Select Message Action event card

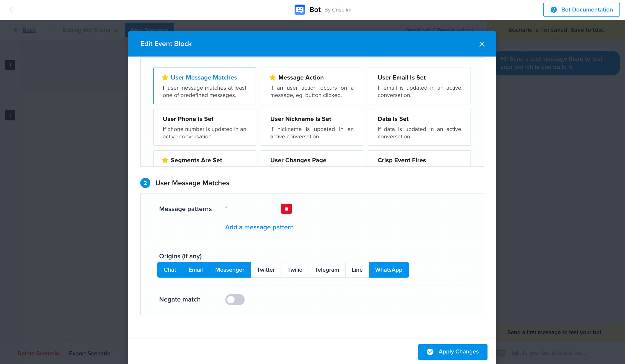(x=312, y=86)
